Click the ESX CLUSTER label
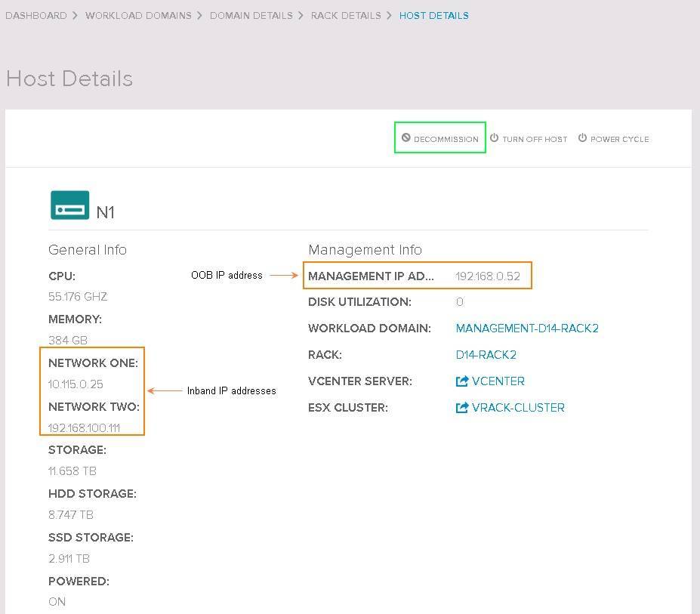The image size is (700, 614). (348, 407)
